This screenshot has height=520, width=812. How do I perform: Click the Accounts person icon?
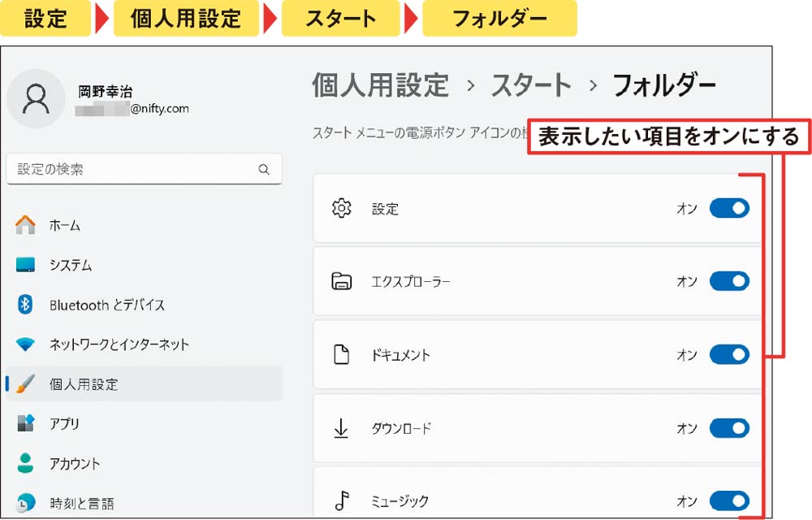[x=25, y=463]
